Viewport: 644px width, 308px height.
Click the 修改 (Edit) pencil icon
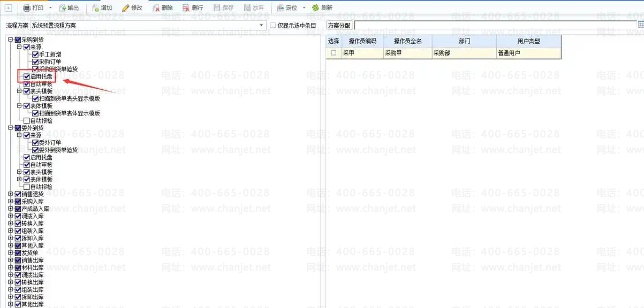coord(126,8)
